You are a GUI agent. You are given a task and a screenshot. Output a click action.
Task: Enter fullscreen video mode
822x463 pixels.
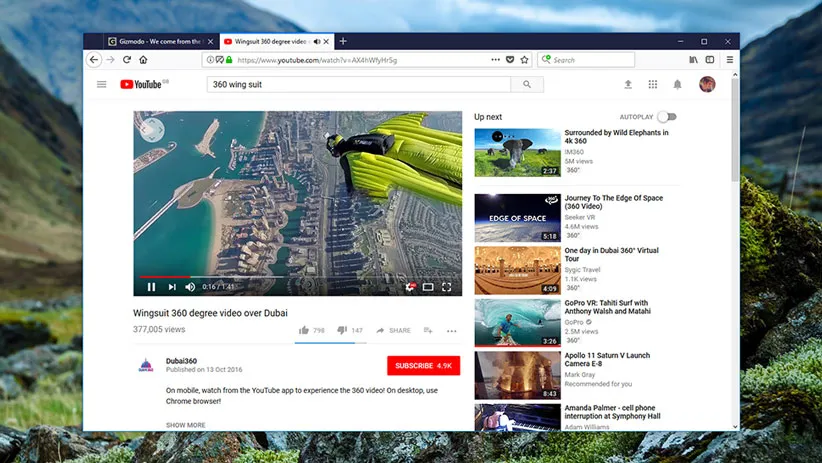447,287
